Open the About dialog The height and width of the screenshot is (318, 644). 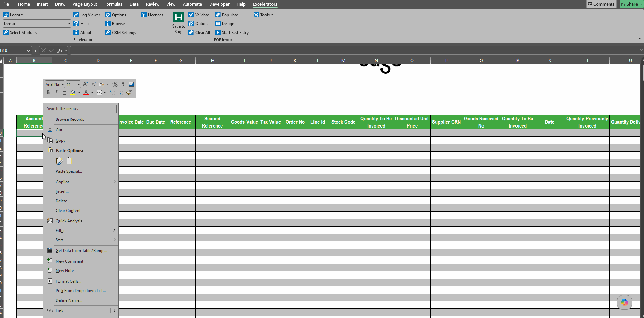coord(83,33)
